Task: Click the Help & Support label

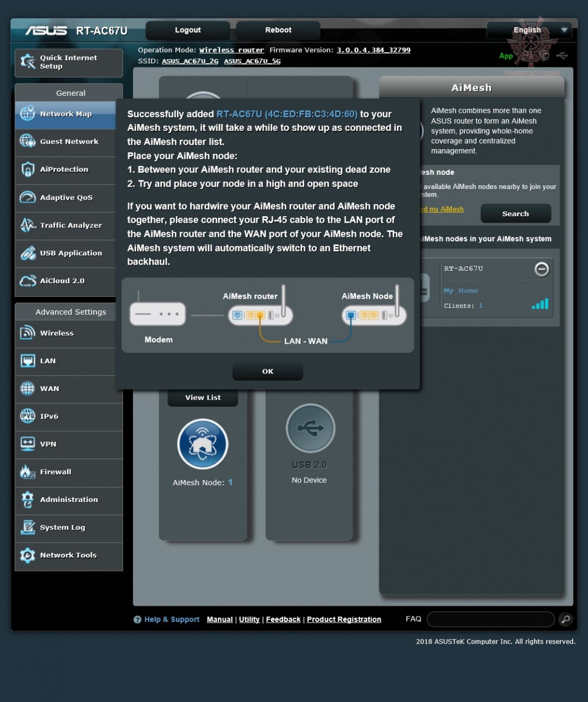Action: (x=172, y=619)
